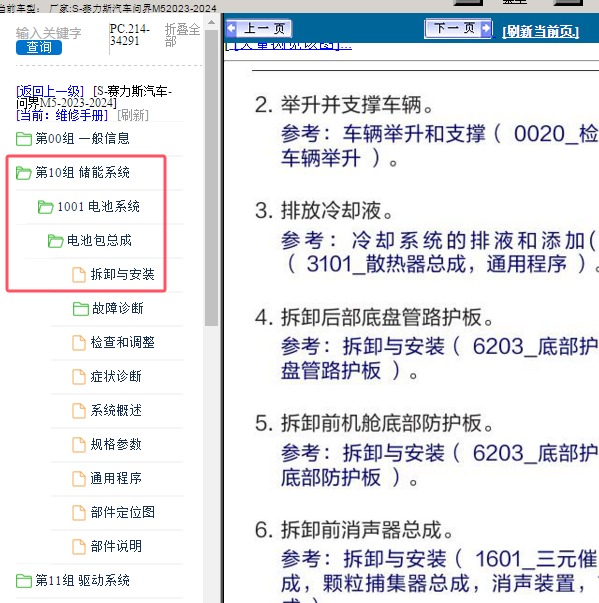
Task: Collapse the 1001 电池系统 folder
Action: 98,207
